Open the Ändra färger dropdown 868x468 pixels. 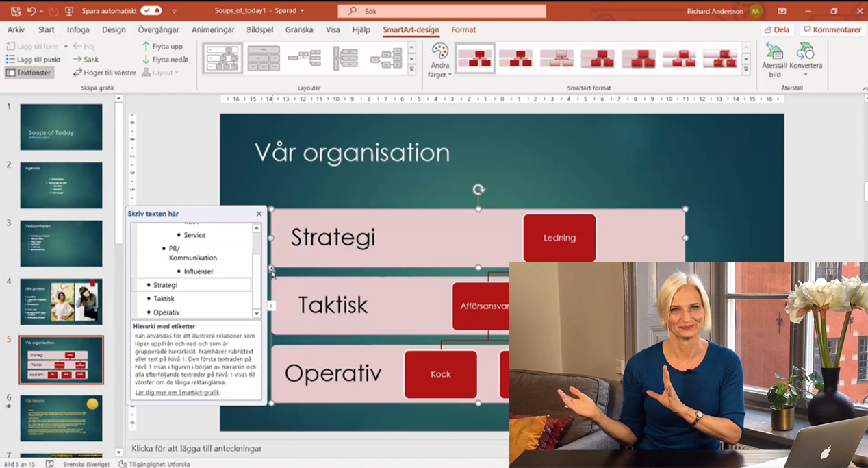440,60
